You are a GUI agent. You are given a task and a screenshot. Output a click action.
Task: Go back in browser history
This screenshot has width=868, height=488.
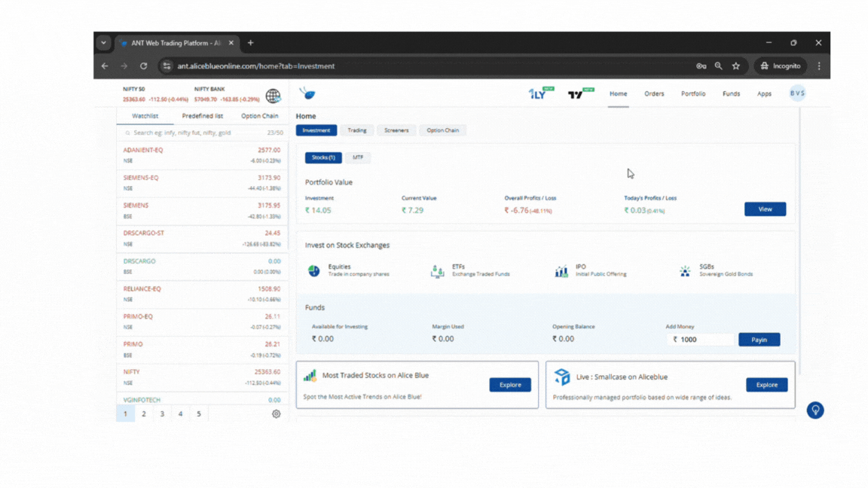[105, 66]
